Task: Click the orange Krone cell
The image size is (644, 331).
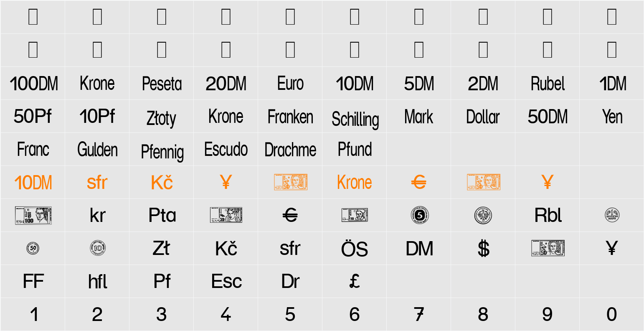Action: (355, 183)
